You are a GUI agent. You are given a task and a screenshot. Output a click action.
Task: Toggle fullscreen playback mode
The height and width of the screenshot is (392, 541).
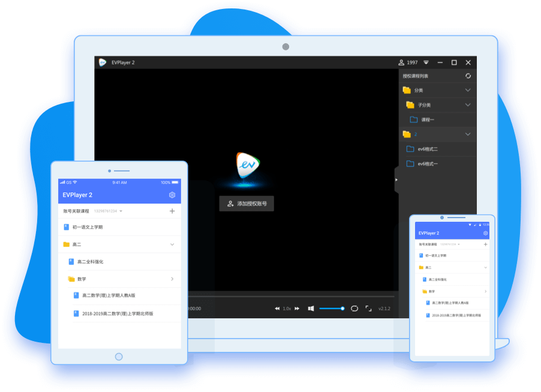coord(368,308)
